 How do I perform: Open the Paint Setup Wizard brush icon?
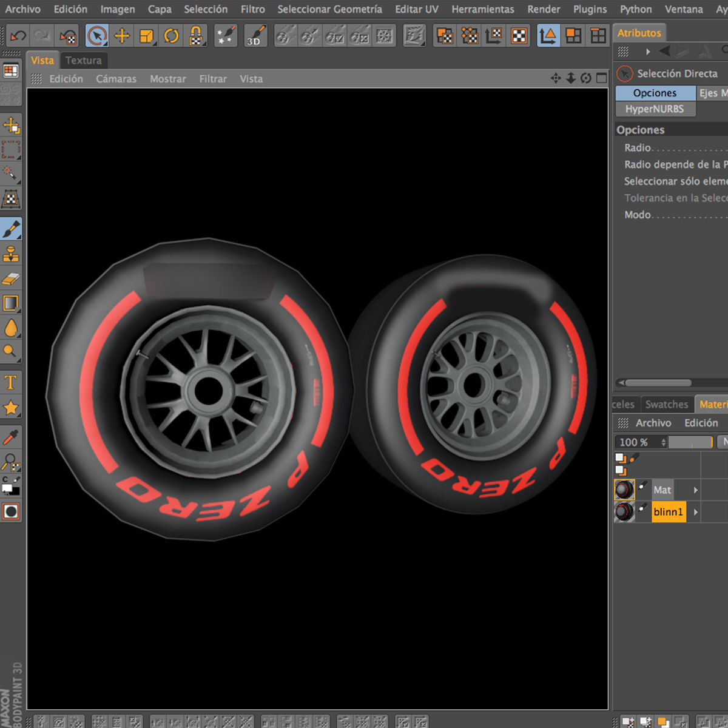[226, 36]
